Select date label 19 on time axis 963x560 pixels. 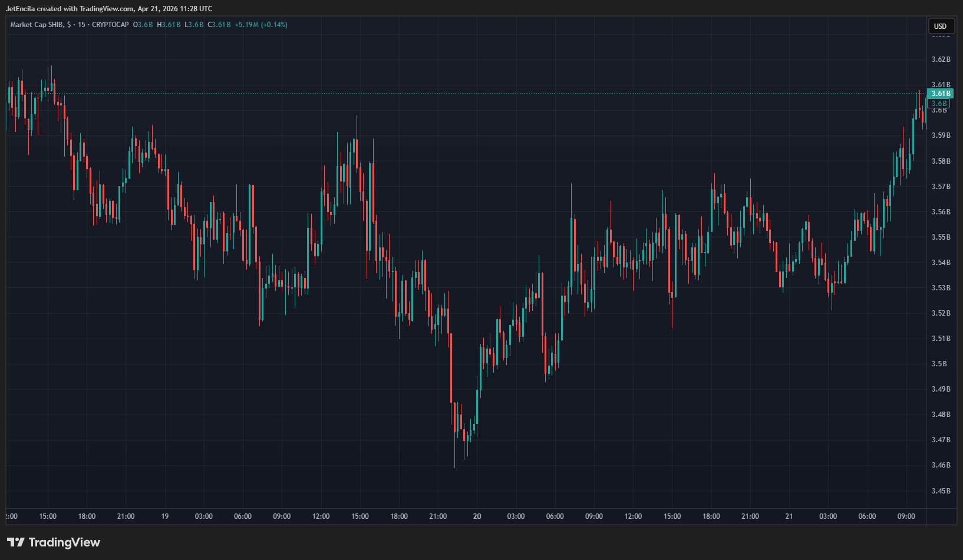[165, 516]
